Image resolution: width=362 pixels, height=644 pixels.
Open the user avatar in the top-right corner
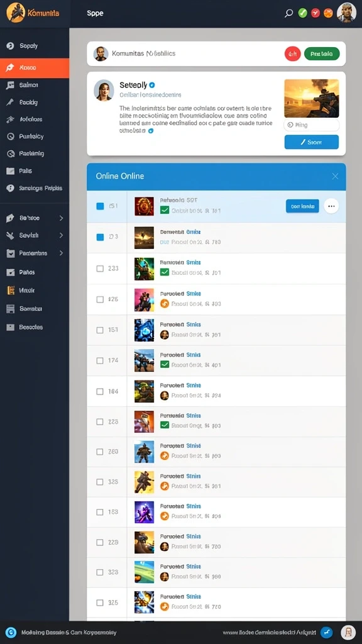pyautogui.click(x=346, y=13)
